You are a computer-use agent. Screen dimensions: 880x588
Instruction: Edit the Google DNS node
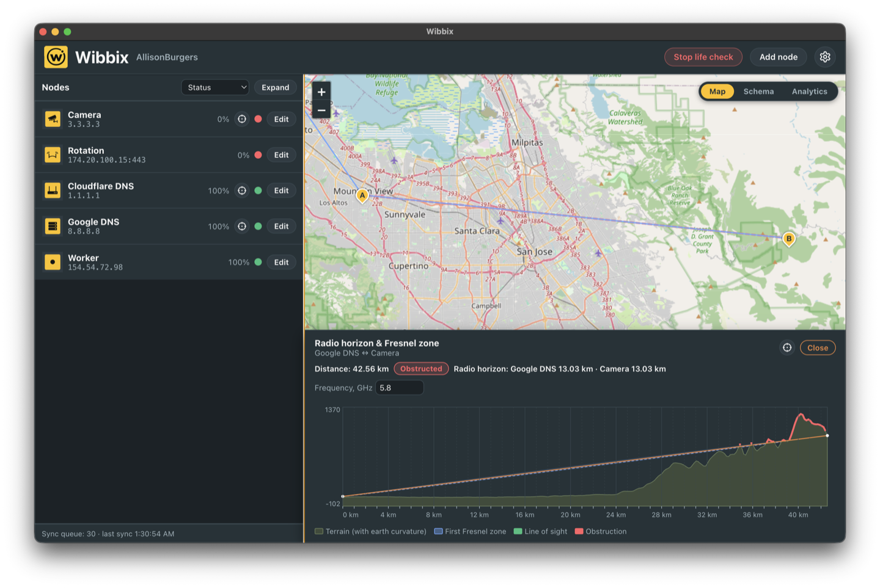(x=281, y=227)
